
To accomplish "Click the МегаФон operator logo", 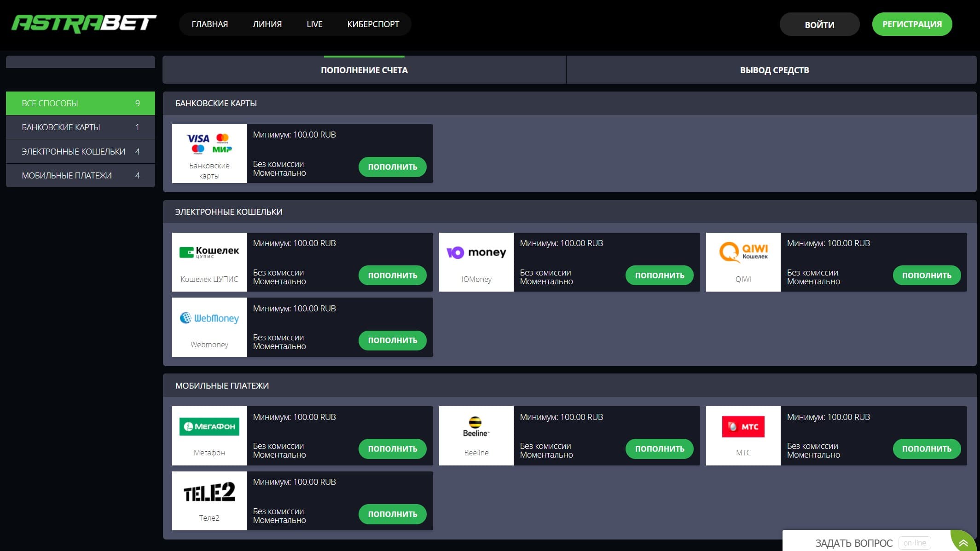I will coord(209,426).
